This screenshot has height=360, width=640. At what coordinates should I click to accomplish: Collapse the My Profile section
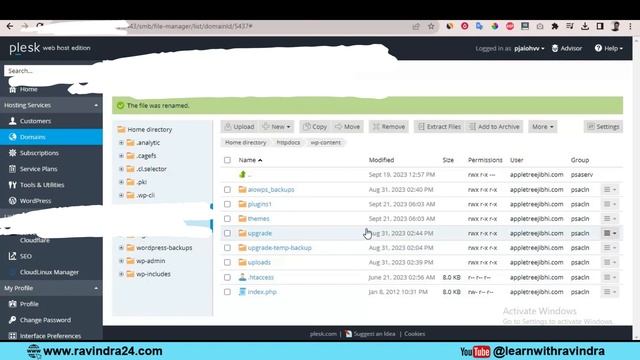click(96, 288)
